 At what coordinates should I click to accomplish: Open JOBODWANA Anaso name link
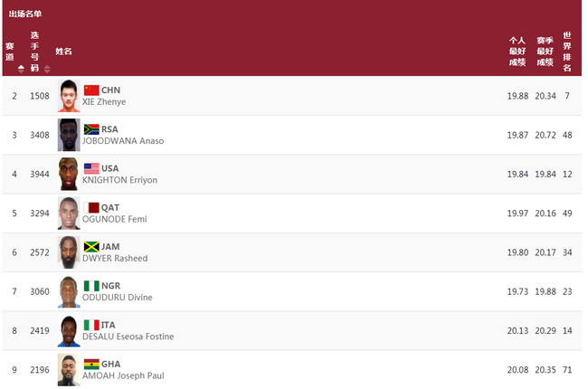point(123,140)
